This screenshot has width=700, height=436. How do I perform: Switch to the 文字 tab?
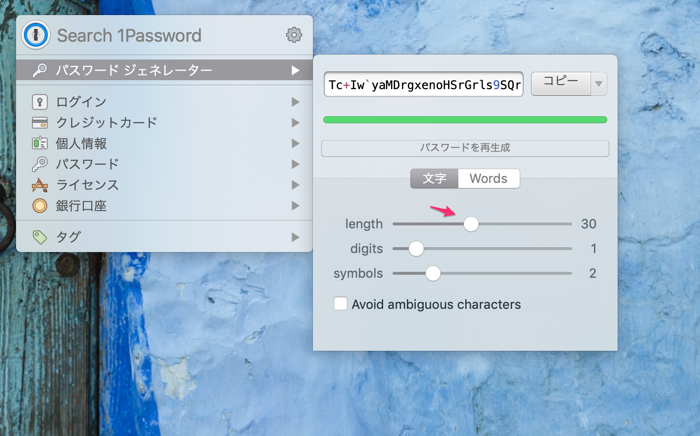point(434,179)
